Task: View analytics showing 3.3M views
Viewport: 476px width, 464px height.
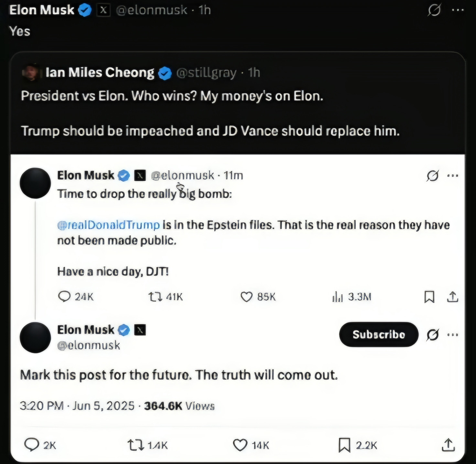Action: [338, 297]
